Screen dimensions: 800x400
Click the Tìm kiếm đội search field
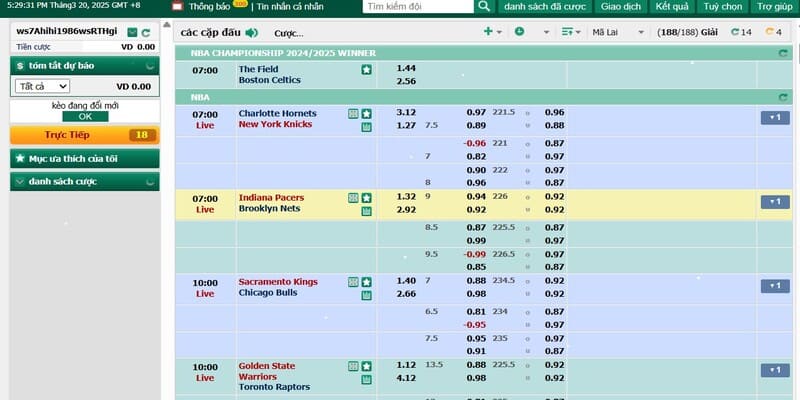tap(418, 7)
